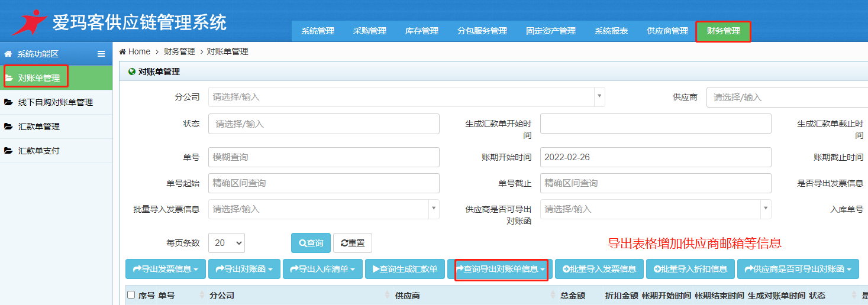Click the 单号截止 input field
The image size is (868, 305).
(x=656, y=183)
